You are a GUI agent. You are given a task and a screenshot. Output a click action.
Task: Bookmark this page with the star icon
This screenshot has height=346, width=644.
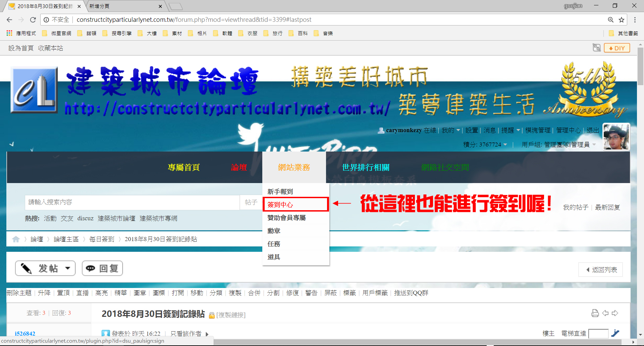pos(622,20)
